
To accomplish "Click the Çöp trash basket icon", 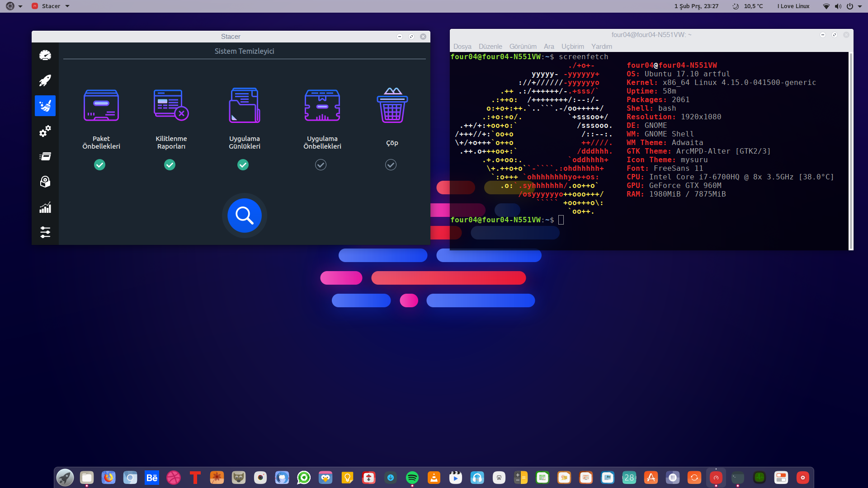I will (392, 105).
